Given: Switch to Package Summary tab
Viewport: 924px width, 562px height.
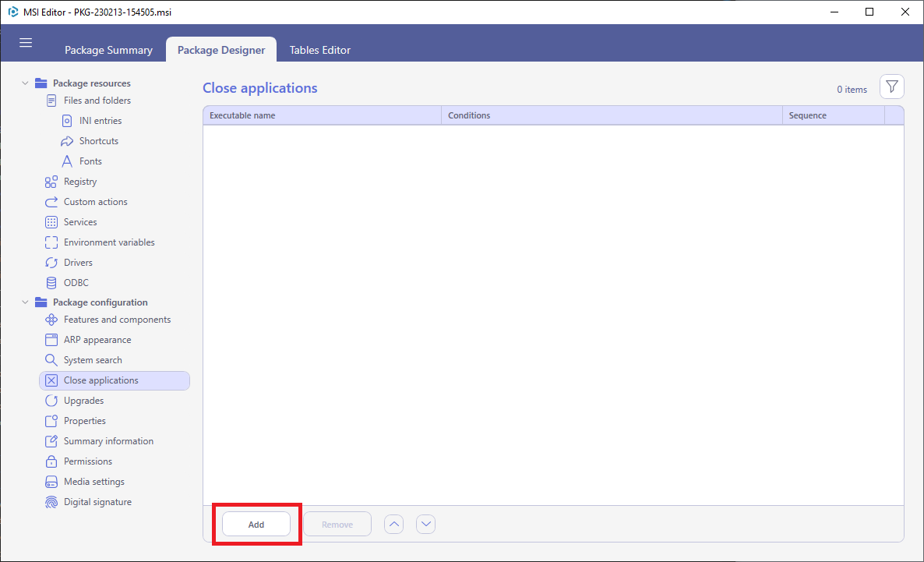Looking at the screenshot, I should tap(108, 50).
